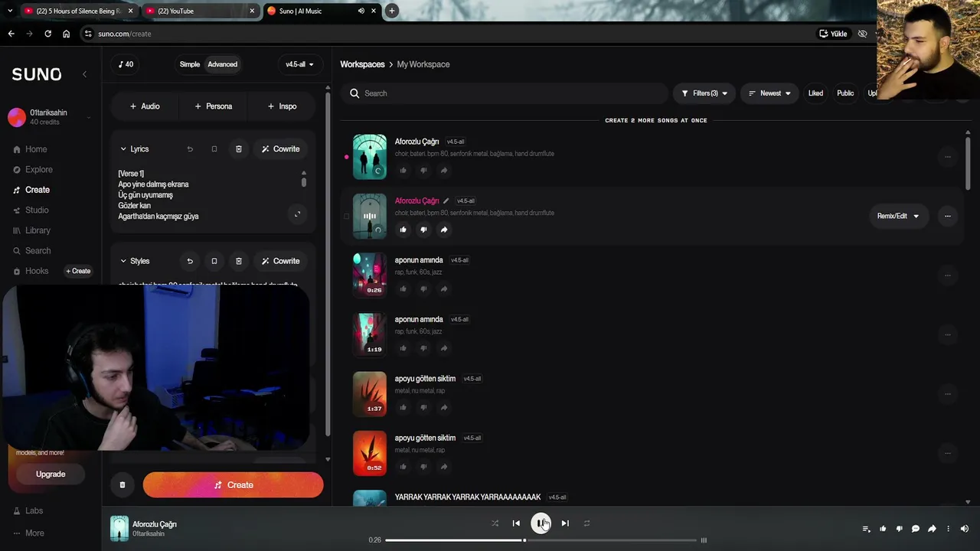Screen dimensions: 980x551
Task: Seek within the song progress bar
Action: click(542, 540)
